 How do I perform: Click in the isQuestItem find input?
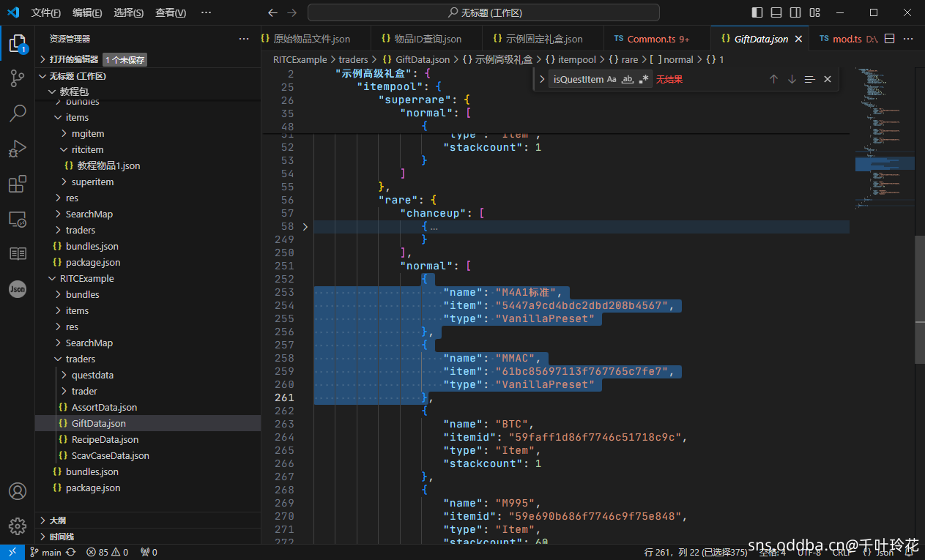coord(578,79)
